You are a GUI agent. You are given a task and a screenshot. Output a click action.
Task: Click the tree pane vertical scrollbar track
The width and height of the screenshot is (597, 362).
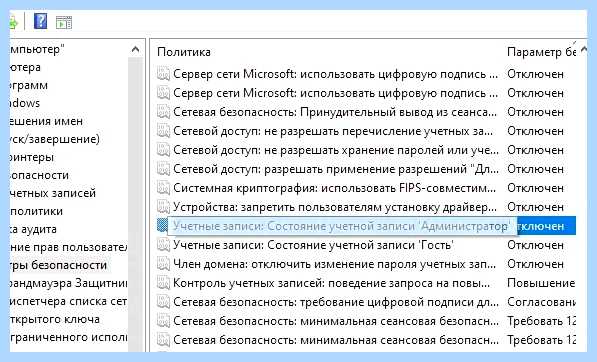(x=135, y=204)
